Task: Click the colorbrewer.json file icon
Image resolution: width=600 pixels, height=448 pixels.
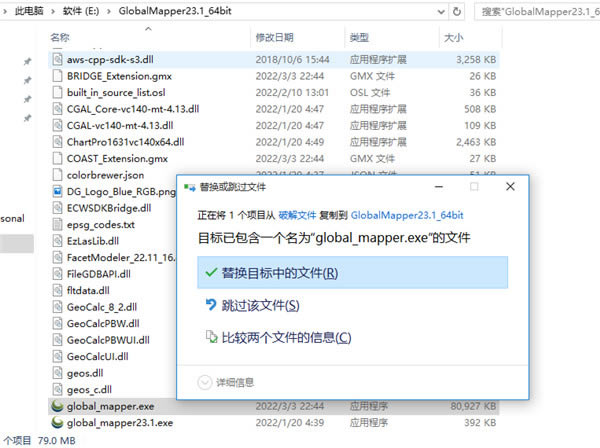Action: pyautogui.click(x=57, y=175)
